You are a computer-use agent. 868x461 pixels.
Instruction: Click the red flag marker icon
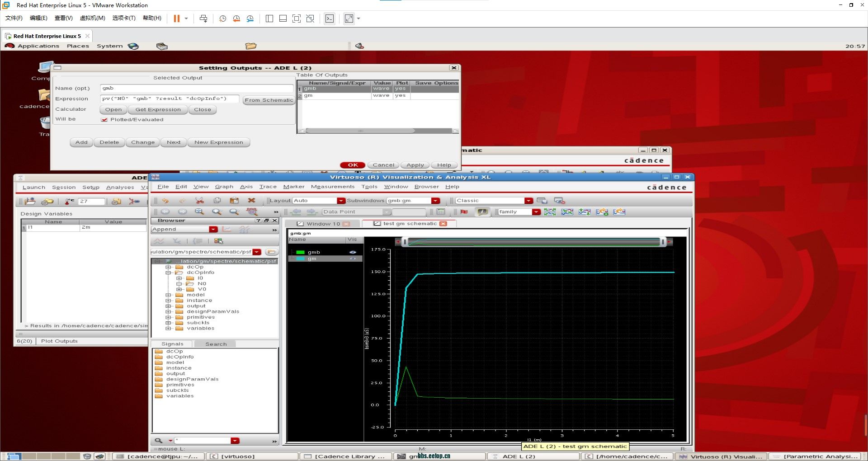[464, 212]
